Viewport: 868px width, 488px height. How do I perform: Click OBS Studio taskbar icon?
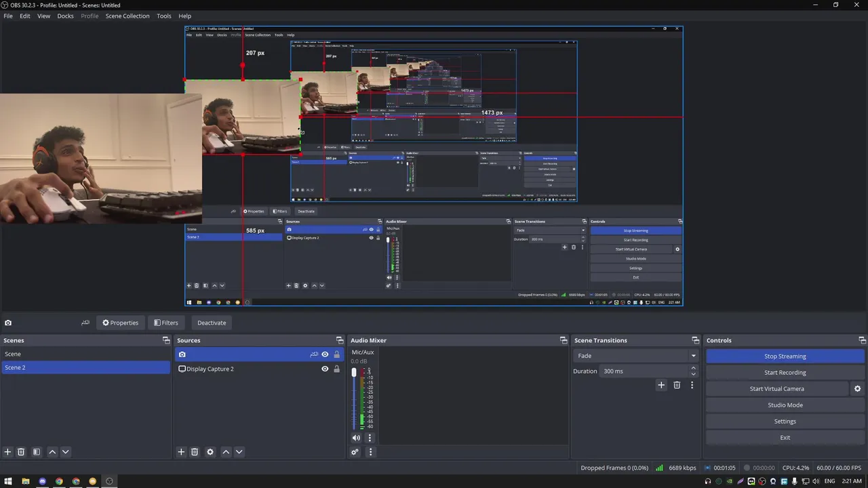[x=109, y=481]
